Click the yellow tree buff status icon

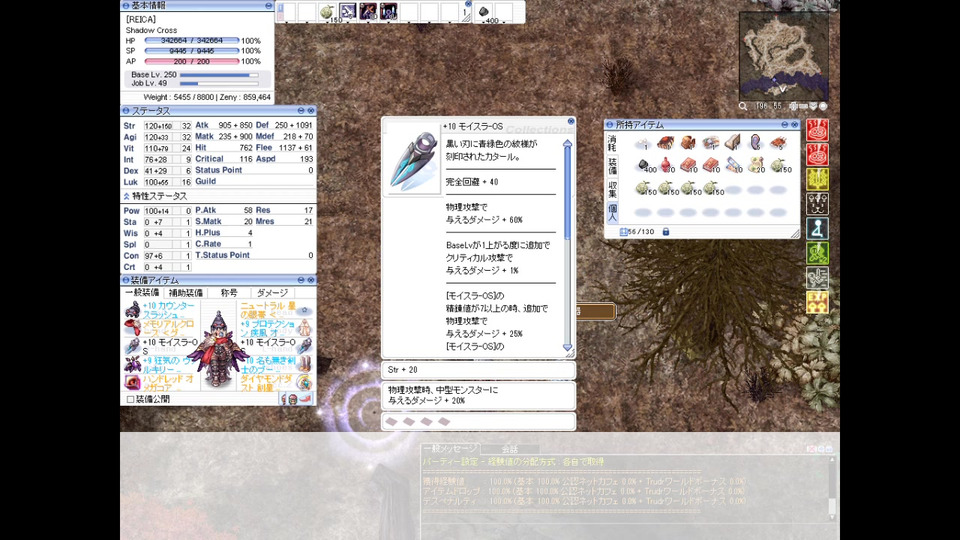click(817, 179)
